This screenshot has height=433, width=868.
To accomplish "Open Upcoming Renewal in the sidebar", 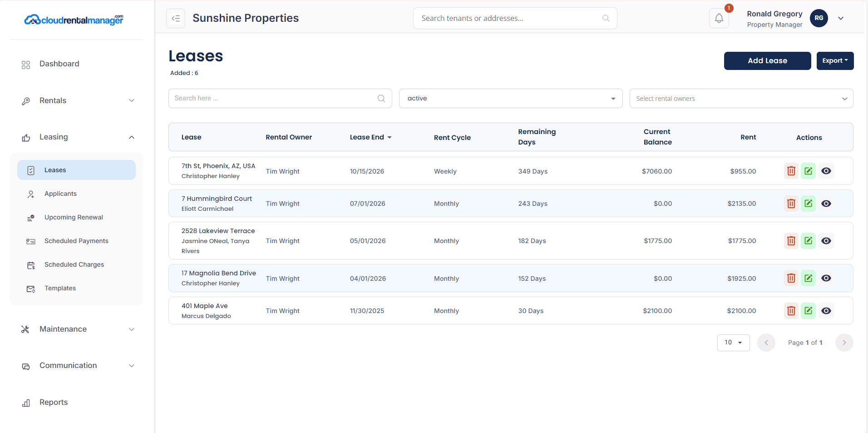I will [x=74, y=217].
